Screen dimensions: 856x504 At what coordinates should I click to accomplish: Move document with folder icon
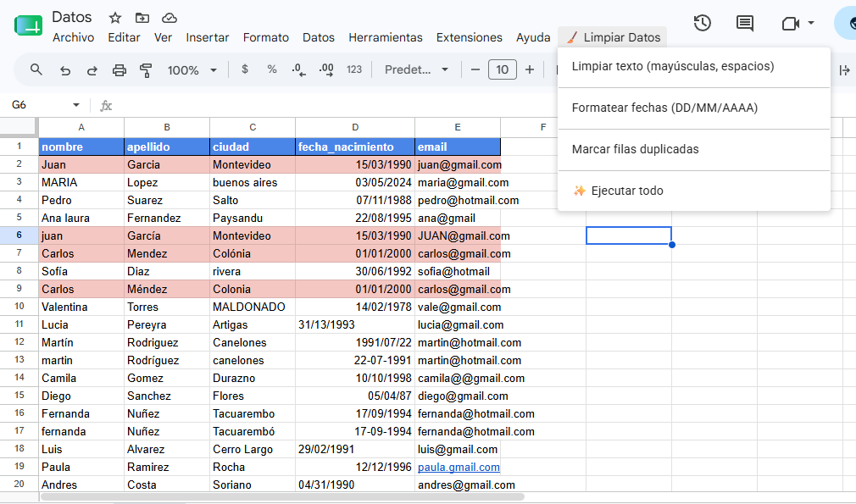pyautogui.click(x=142, y=18)
